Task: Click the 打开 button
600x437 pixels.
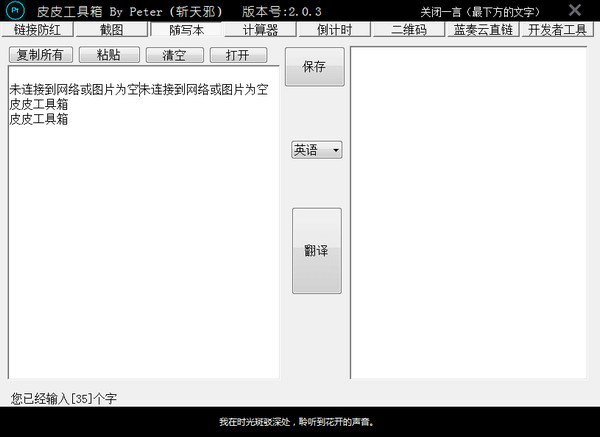Action: tap(238, 55)
